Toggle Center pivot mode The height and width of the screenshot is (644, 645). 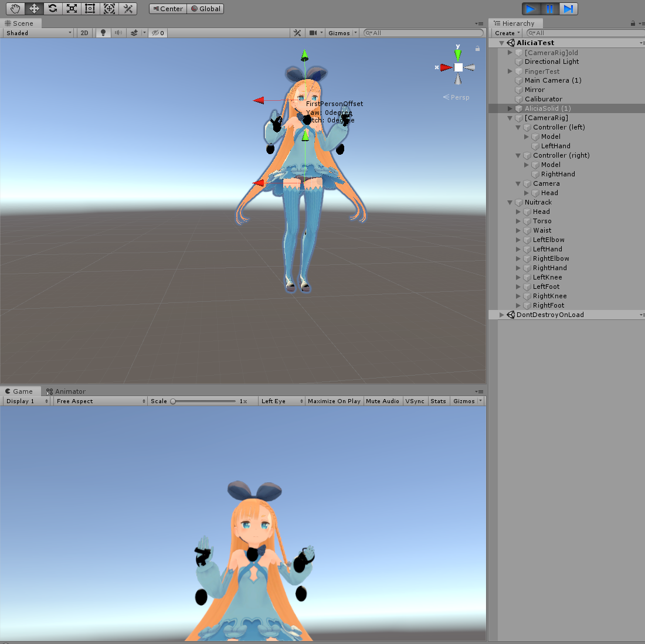[x=168, y=9]
